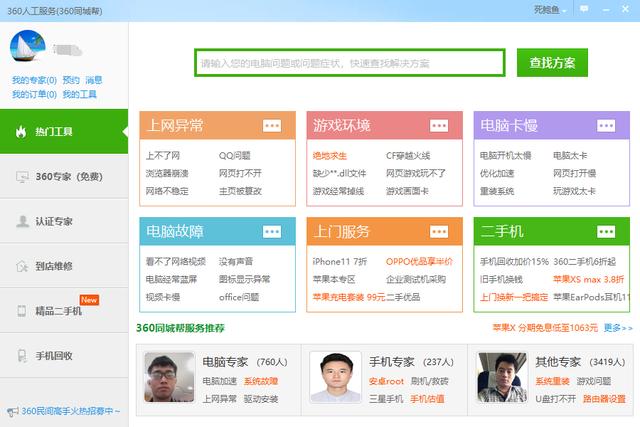The image size is (640, 427).
Task: Open the 到店维修 sidebar section
Action: pyautogui.click(x=53, y=266)
